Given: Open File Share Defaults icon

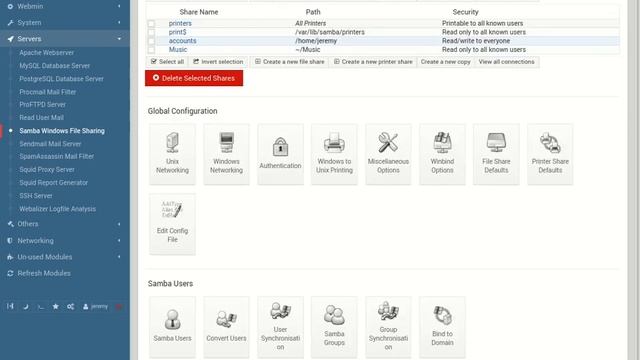Looking at the screenshot, I should pos(496,154).
